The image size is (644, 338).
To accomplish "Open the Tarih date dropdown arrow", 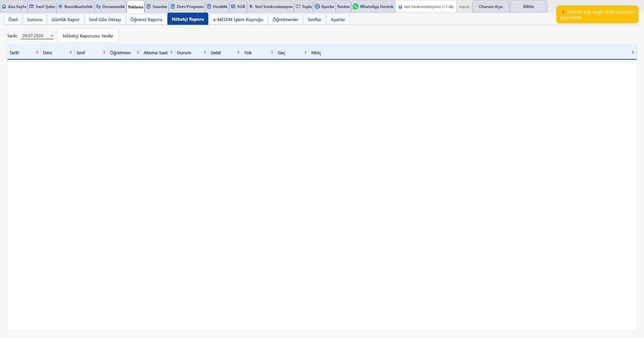I will [52, 36].
